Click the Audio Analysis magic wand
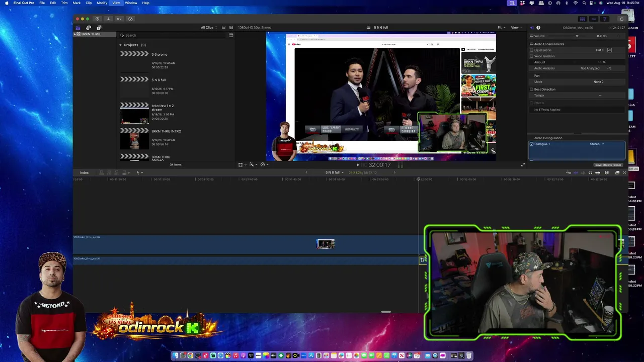The image size is (644, 362). click(609, 68)
